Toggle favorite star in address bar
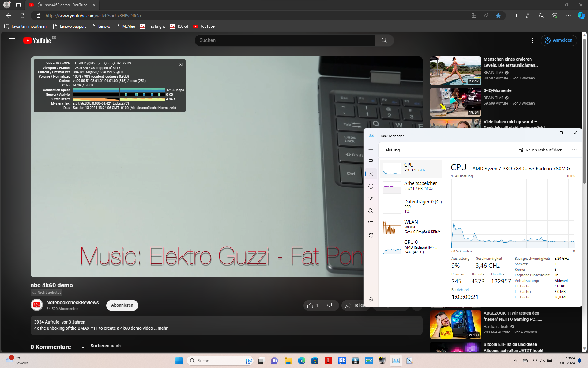Screen dimensions: 588x368 coord(498,16)
